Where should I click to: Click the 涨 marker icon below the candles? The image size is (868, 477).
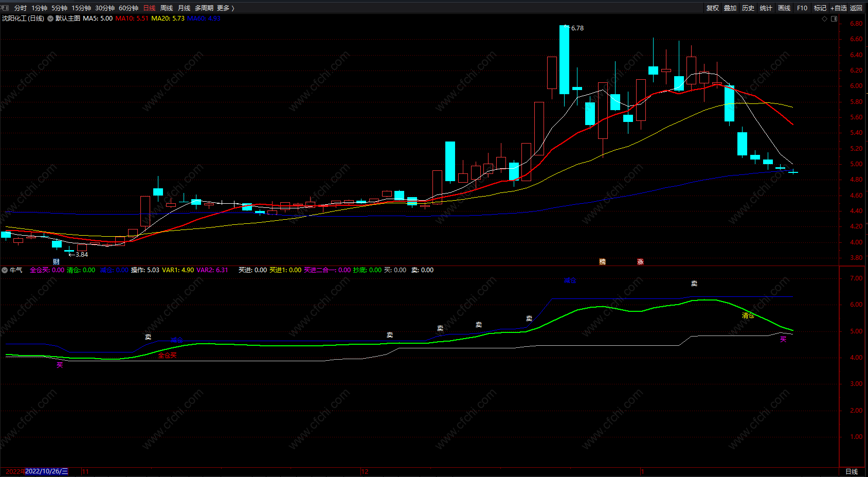click(640, 262)
